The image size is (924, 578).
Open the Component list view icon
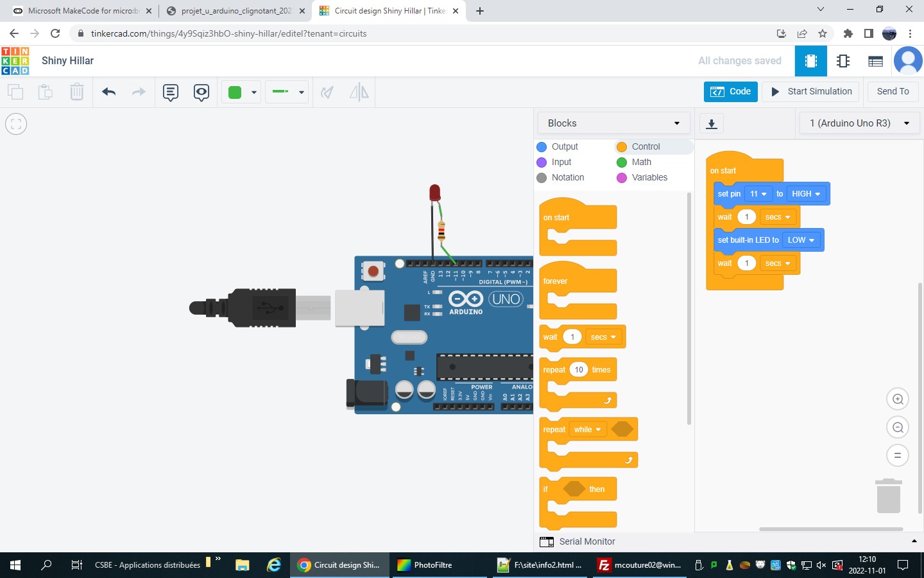click(875, 61)
